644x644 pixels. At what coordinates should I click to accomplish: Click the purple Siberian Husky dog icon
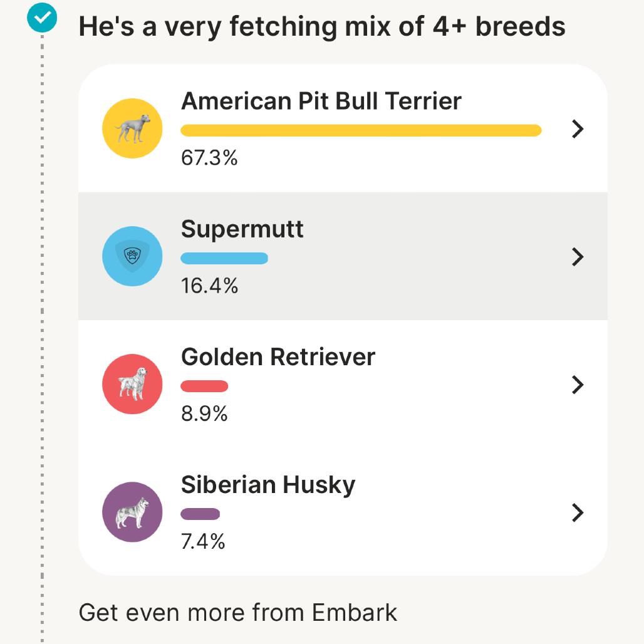click(132, 512)
